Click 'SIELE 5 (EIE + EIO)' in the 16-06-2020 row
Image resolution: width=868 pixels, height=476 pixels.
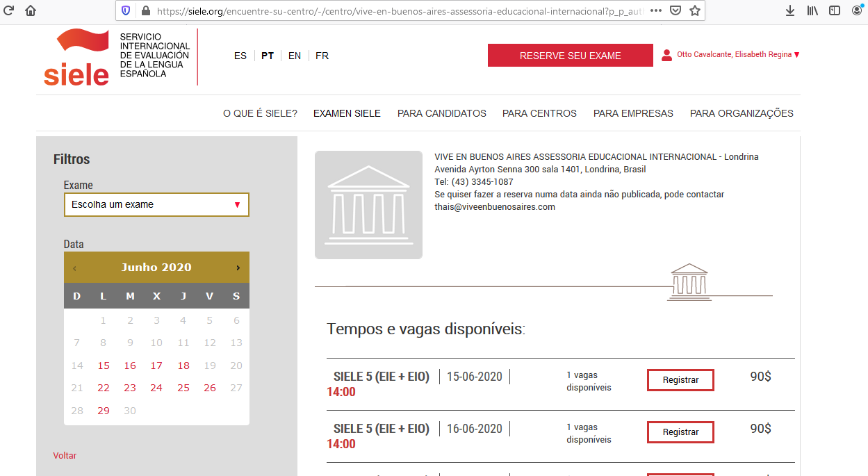click(382, 429)
